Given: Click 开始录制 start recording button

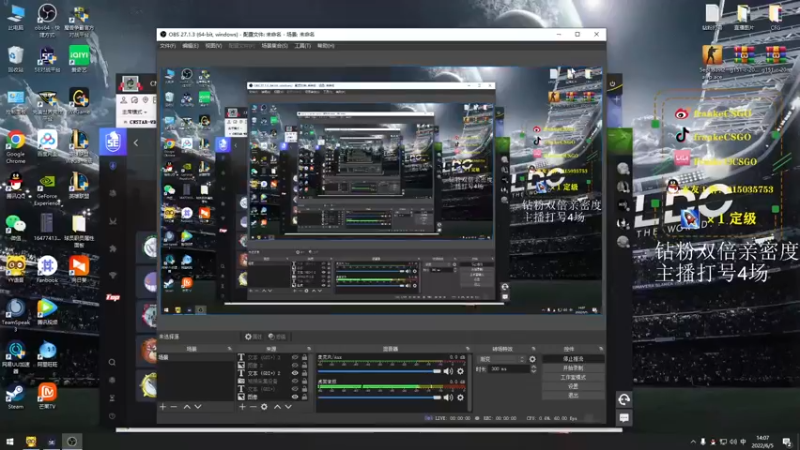Looking at the screenshot, I should (x=573, y=368).
